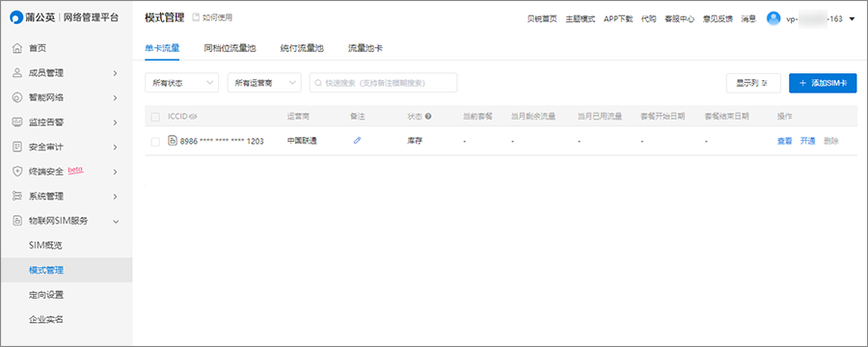Focus the 快速搜索 input field
The image size is (868, 347).
(x=383, y=83)
